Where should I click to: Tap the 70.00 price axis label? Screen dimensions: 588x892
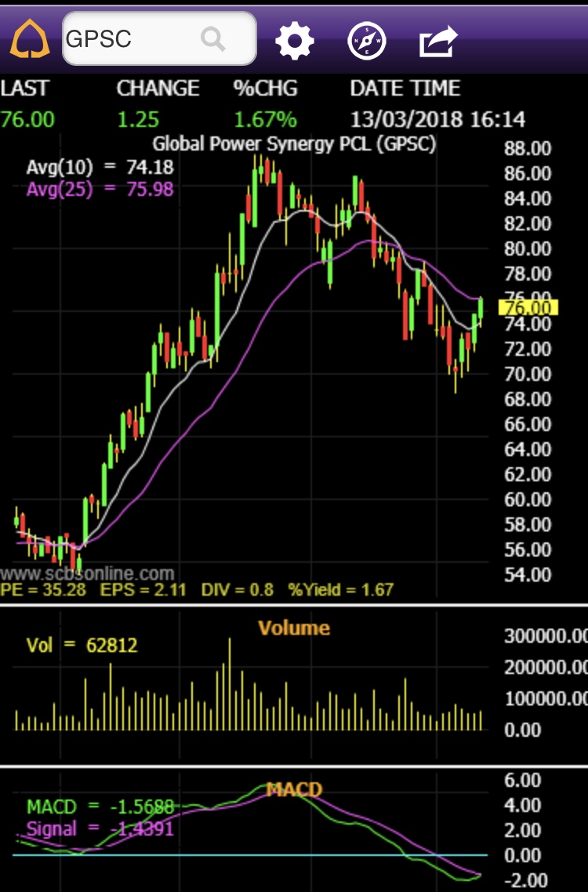[528, 374]
